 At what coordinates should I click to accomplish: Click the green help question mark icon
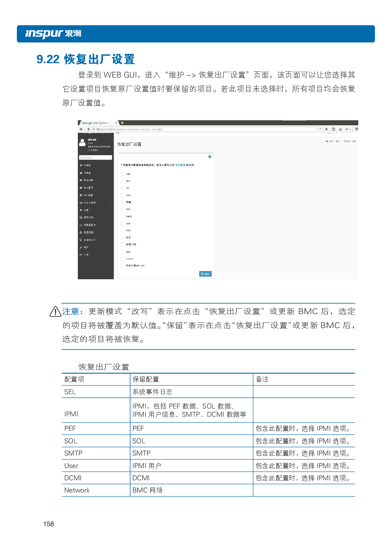coord(210,157)
